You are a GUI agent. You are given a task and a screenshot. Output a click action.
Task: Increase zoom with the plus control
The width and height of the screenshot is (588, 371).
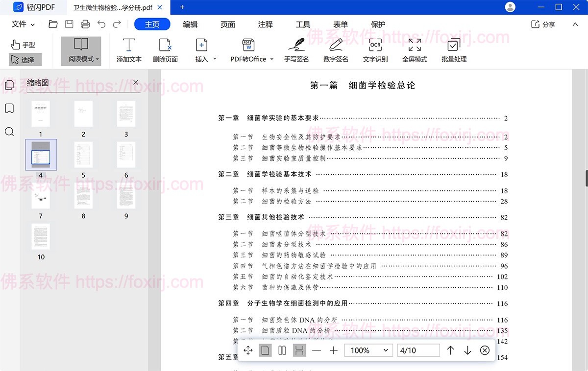[333, 350]
